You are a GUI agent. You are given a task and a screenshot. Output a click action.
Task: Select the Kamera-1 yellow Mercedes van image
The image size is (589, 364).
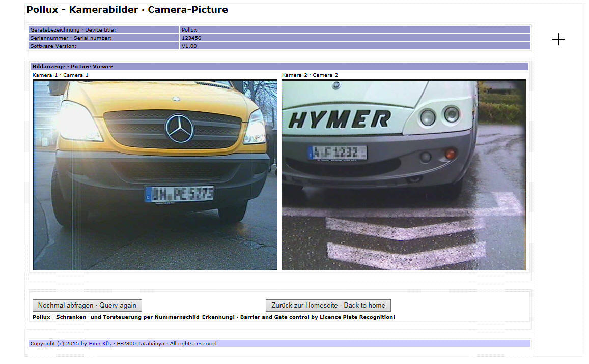(x=155, y=175)
